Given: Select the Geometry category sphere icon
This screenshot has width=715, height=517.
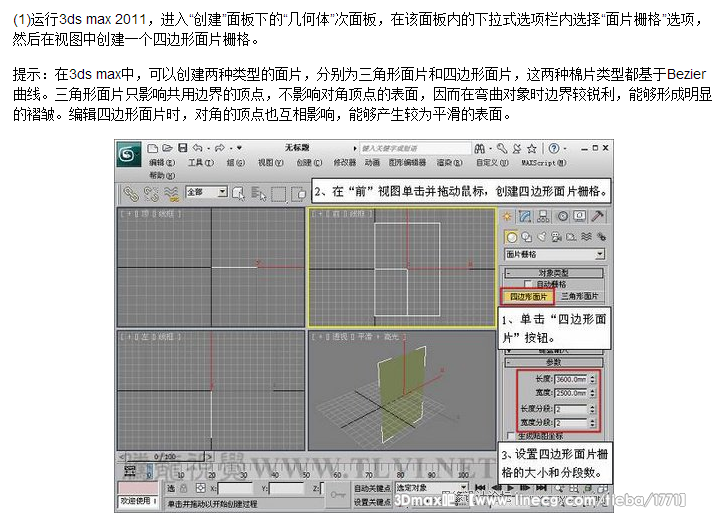Looking at the screenshot, I should point(512,237).
